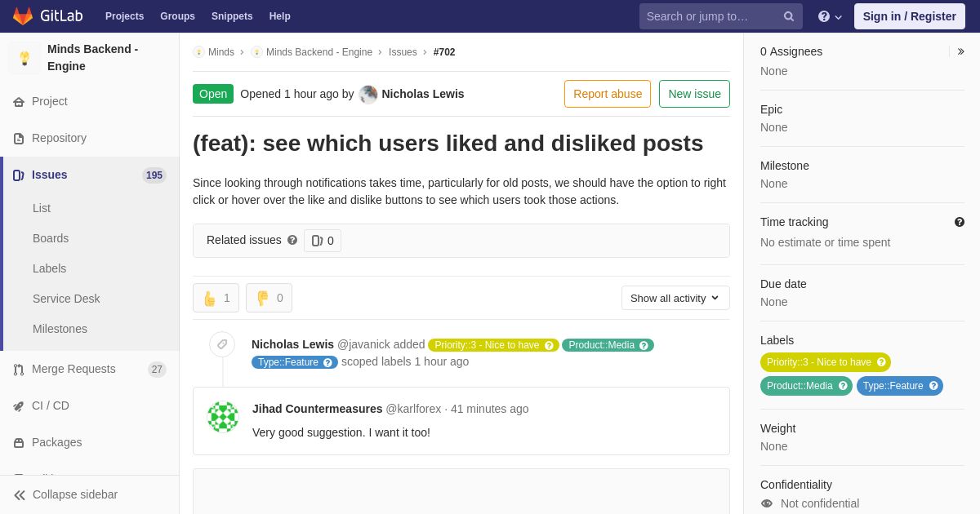Click the thumbs-up reaction button
Image resolution: width=980 pixels, height=514 pixels.
point(216,298)
